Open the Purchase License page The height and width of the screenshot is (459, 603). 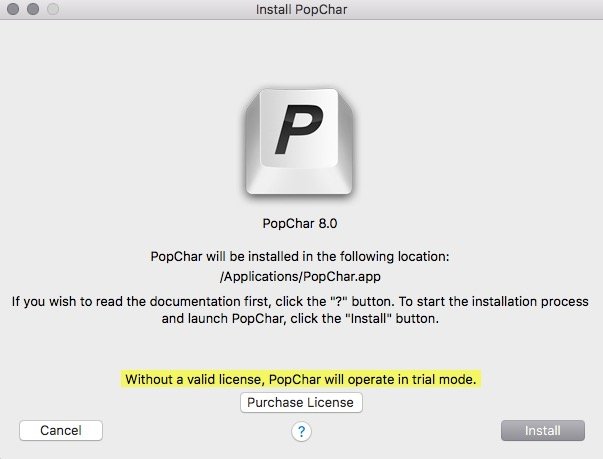301,402
